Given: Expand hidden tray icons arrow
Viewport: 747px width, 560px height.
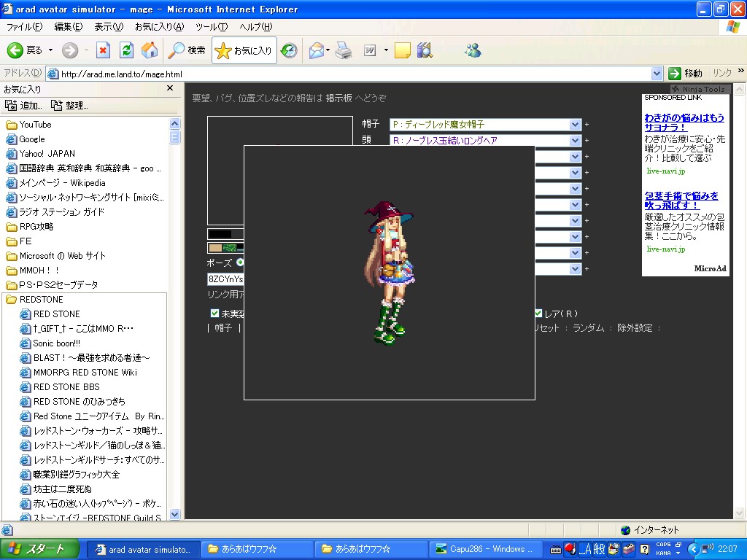Looking at the screenshot, I should pos(693,550).
